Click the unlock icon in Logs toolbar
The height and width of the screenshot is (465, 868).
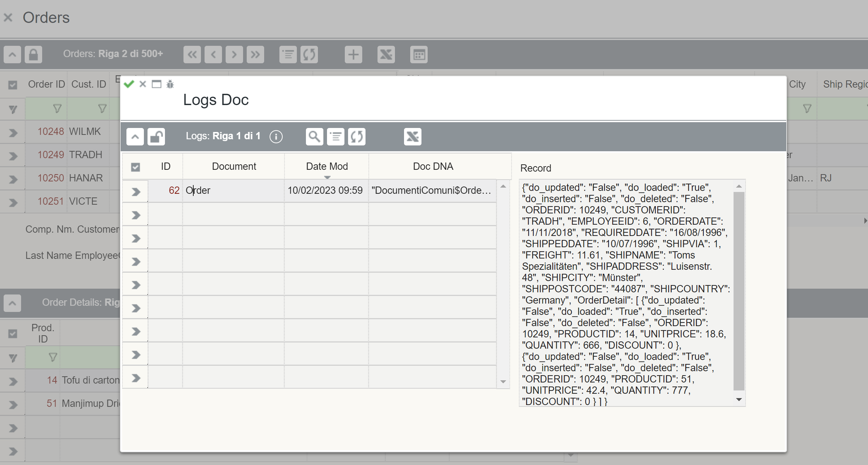point(156,137)
